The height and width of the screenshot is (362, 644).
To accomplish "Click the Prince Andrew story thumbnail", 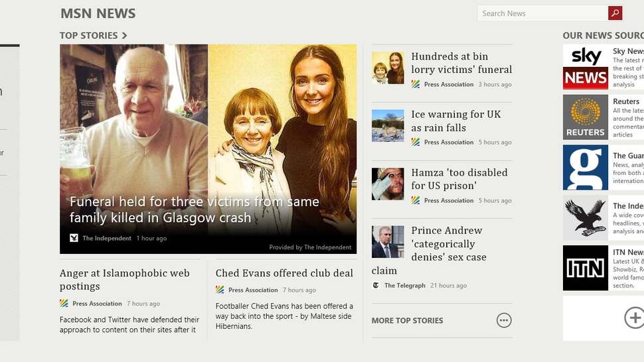I will pyautogui.click(x=388, y=241).
